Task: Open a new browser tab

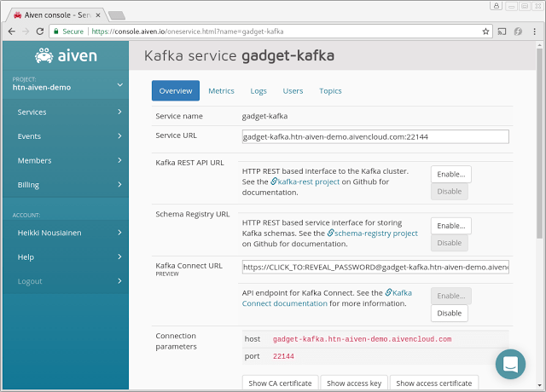Action: click(x=117, y=15)
